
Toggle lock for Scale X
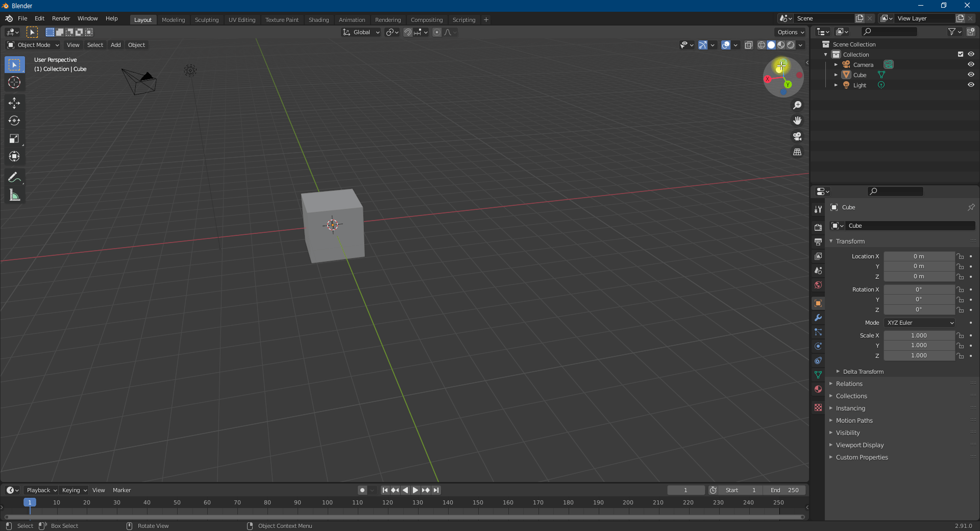point(960,335)
